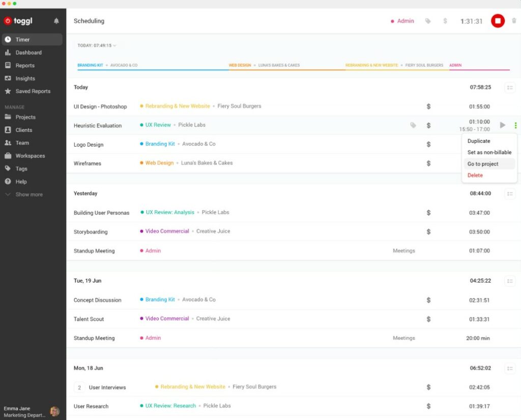The image size is (521, 420).
Task: Expand Show more in the sidebar
Action: click(28, 194)
